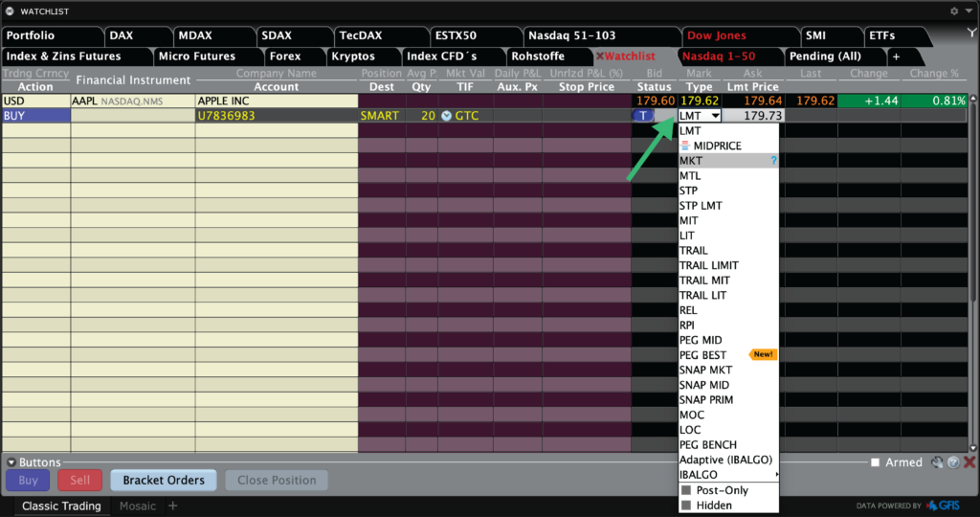Viewport: 980px width, 517px height.
Task: Click the red Sell button
Action: (80, 480)
